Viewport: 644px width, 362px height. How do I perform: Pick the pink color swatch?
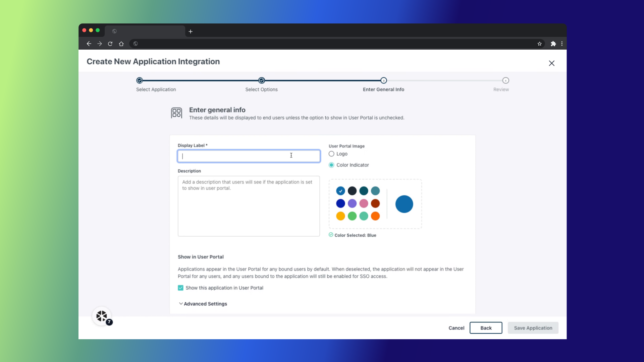tap(364, 203)
